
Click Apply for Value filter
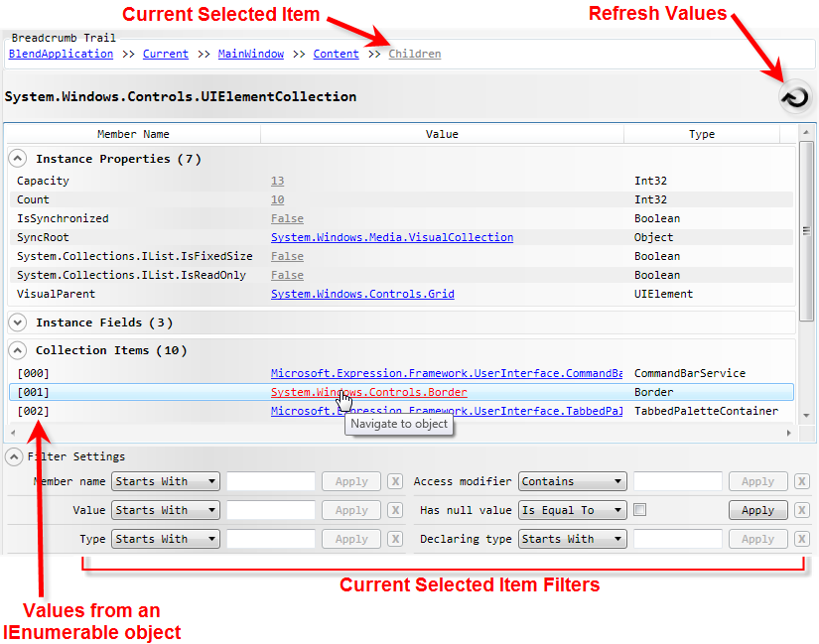tap(351, 510)
